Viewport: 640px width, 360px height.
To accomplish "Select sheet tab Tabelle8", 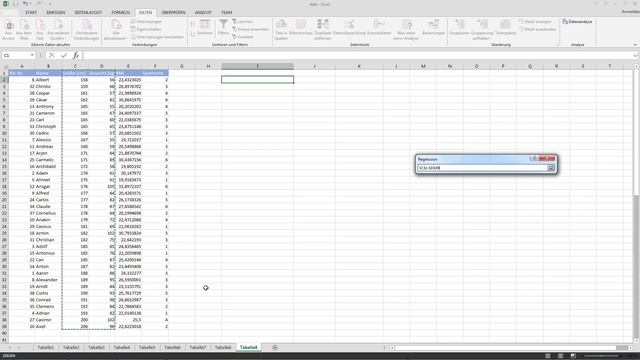I will click(x=223, y=347).
